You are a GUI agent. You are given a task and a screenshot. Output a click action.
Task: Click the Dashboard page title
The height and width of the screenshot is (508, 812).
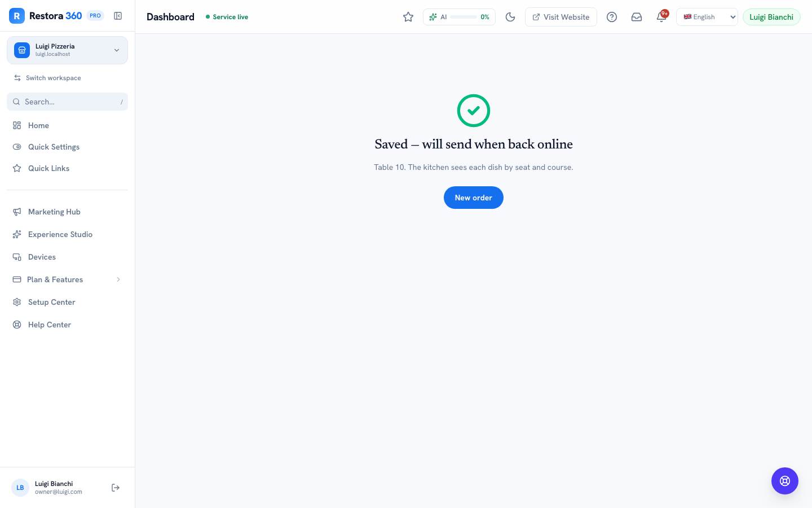170,17
